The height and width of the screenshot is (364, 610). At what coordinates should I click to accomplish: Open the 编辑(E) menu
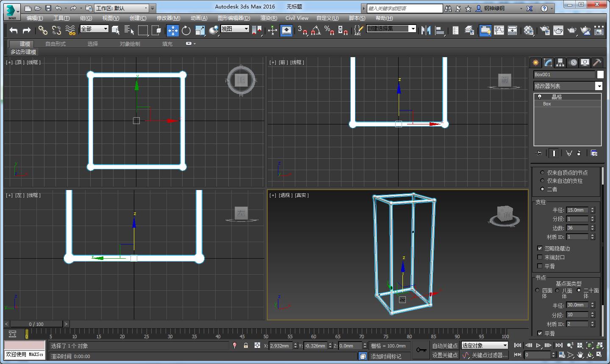click(35, 18)
